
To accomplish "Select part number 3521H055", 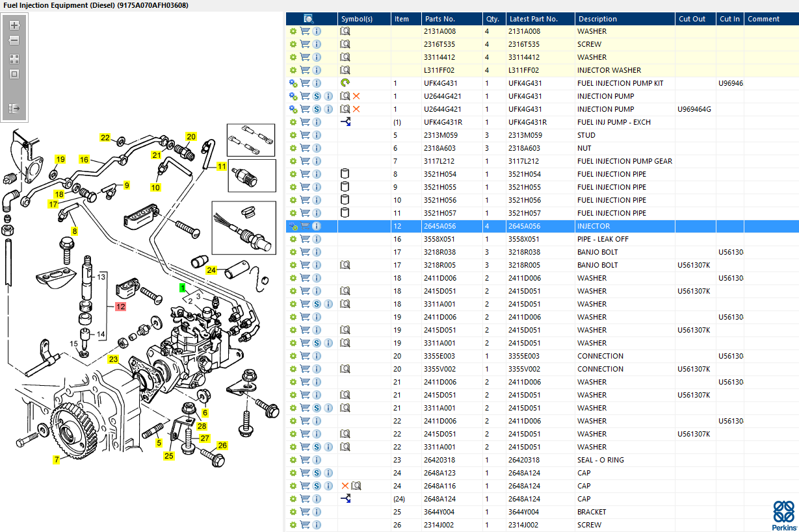I will (x=439, y=187).
